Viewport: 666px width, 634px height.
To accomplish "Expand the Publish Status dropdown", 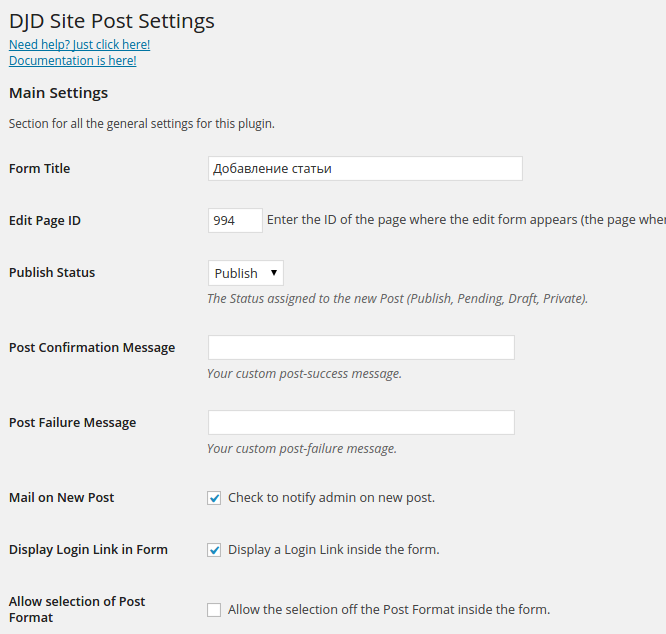I will click(x=246, y=273).
